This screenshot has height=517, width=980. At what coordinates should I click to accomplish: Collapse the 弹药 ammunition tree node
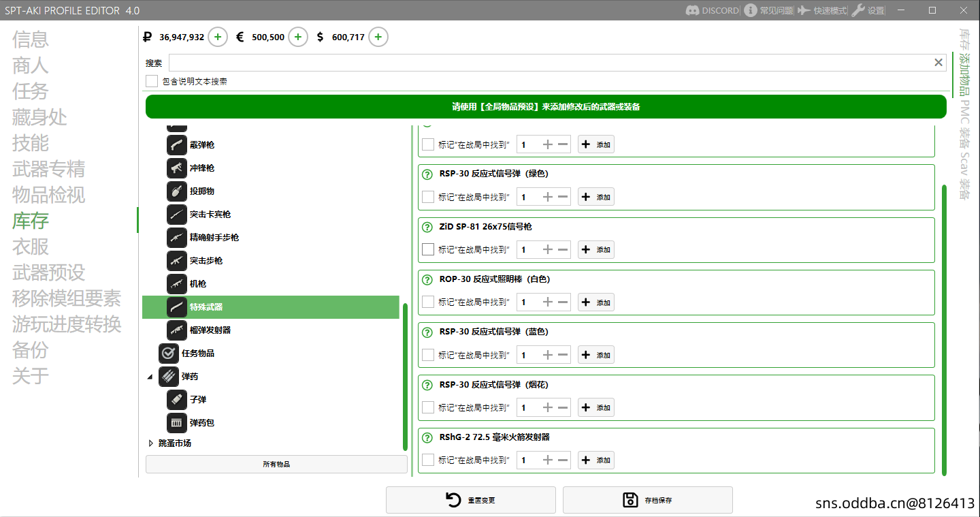coord(150,377)
